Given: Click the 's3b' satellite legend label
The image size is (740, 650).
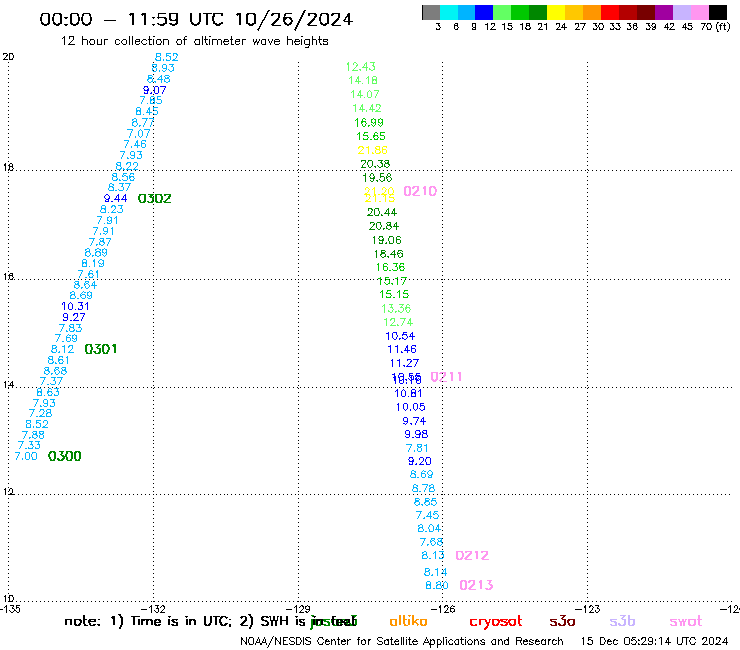Looking at the screenshot, I should click(x=622, y=622).
